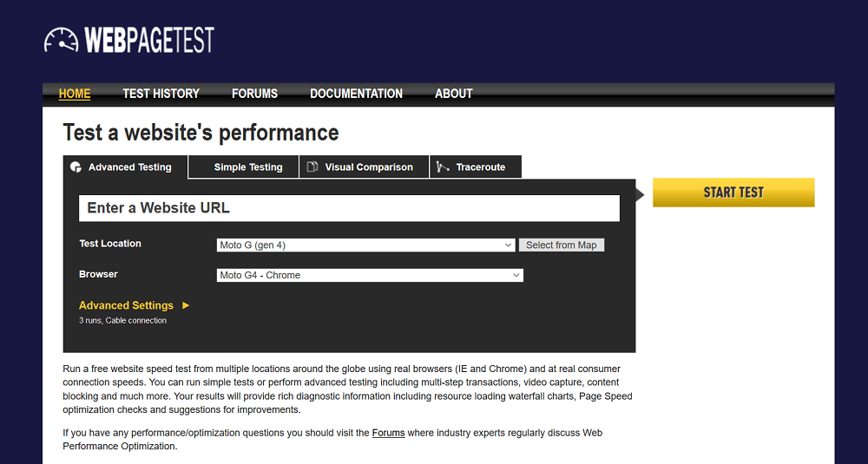Click the Test Location label
This screenshot has height=464, width=868.
[x=110, y=244]
